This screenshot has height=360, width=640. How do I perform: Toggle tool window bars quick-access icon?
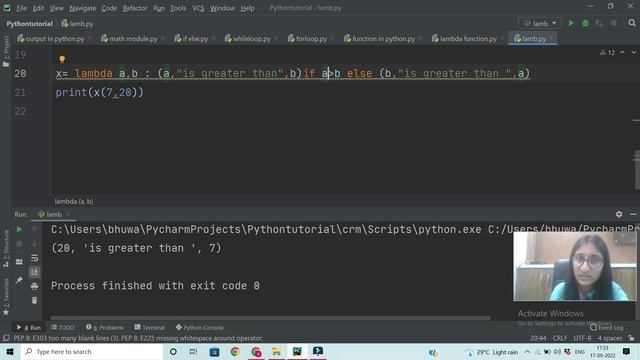click(6, 338)
